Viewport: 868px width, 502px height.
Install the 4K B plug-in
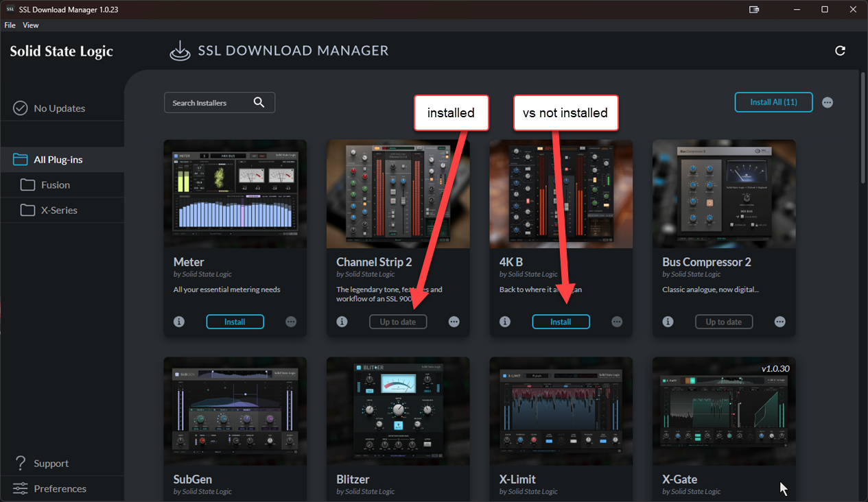[x=561, y=322]
